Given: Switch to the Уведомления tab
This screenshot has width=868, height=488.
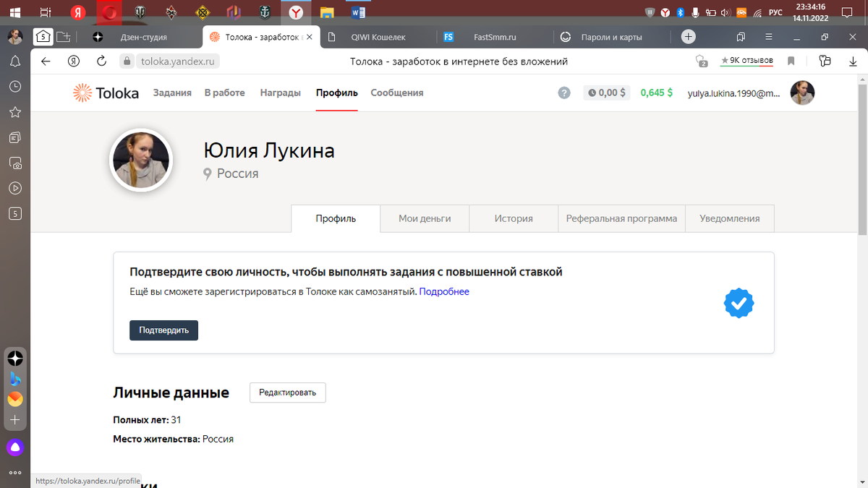Looking at the screenshot, I should [x=730, y=218].
